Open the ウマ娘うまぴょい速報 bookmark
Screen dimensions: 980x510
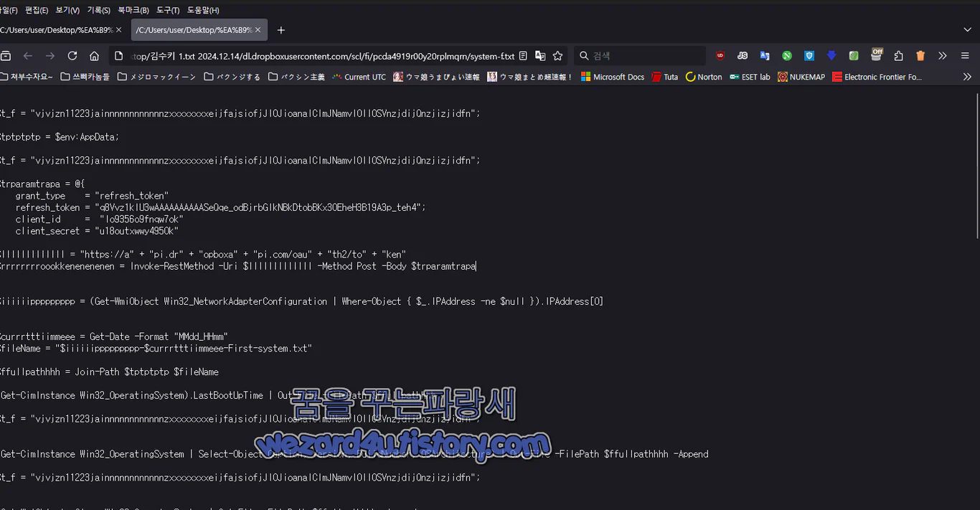436,77
